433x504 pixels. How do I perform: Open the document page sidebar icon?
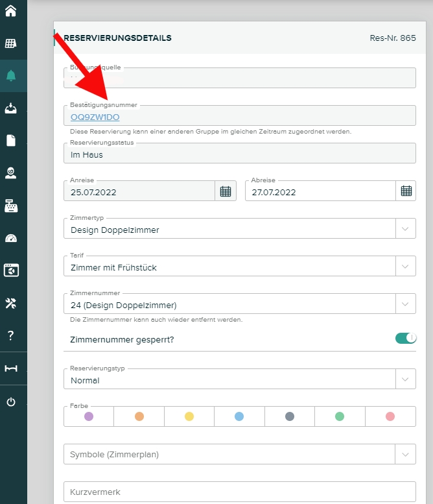[10, 140]
